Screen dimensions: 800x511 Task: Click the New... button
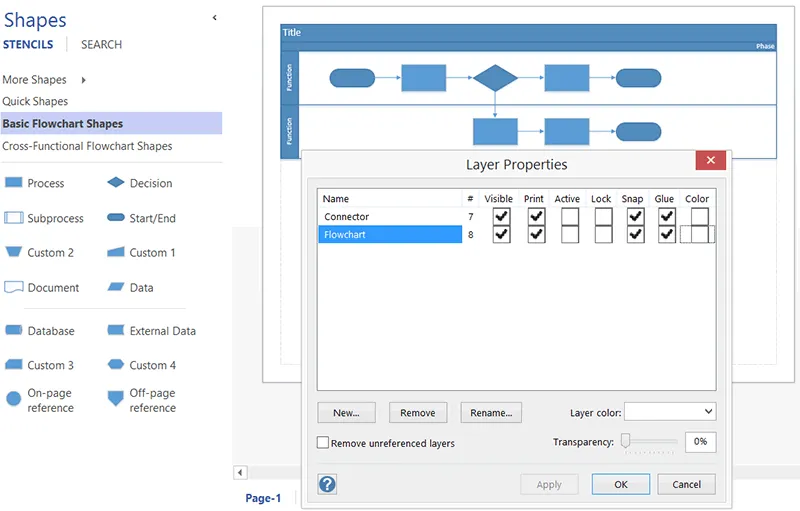[x=346, y=413]
